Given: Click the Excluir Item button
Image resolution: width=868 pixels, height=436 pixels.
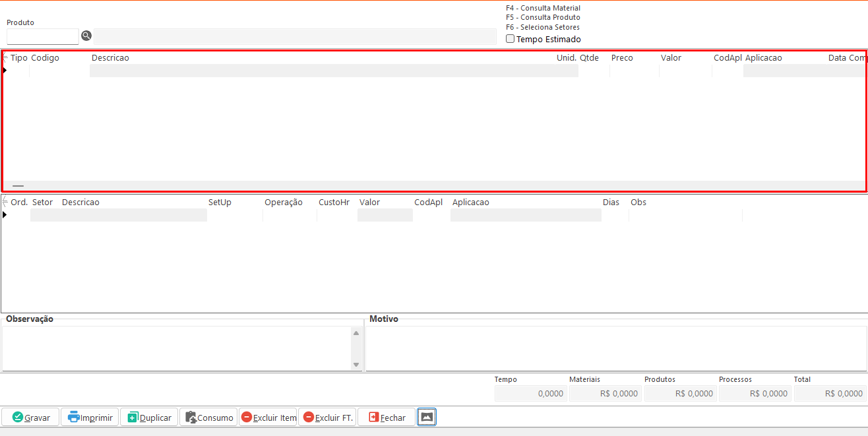Looking at the screenshot, I should click(268, 418).
